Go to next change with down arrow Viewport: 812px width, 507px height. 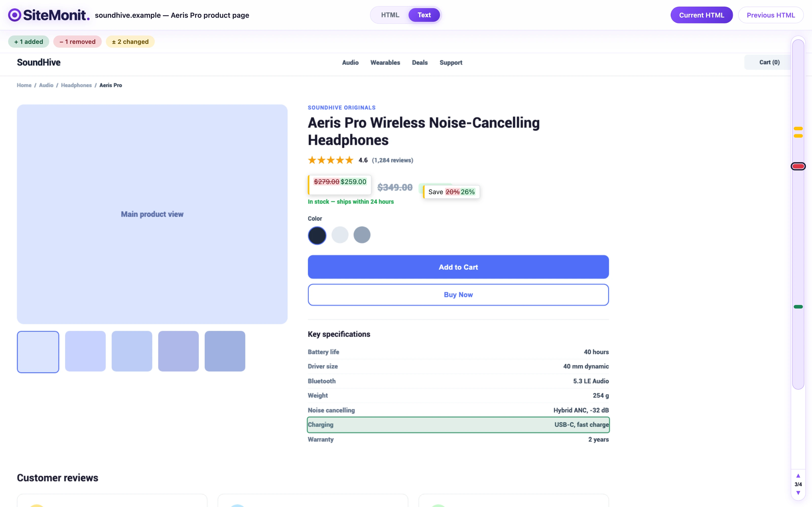[x=798, y=493]
